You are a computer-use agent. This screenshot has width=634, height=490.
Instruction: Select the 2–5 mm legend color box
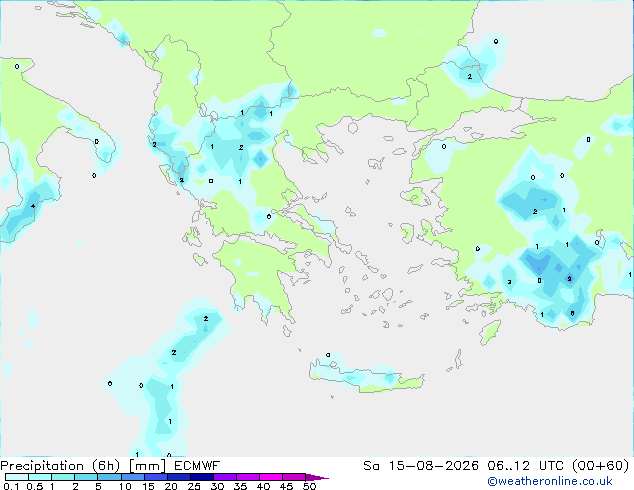click(x=86, y=477)
